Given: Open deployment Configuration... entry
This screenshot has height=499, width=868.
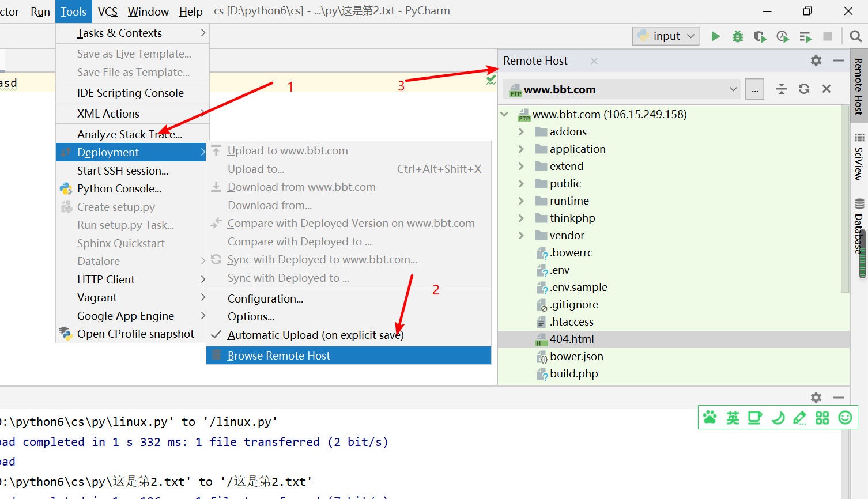Looking at the screenshot, I should (349, 298).
